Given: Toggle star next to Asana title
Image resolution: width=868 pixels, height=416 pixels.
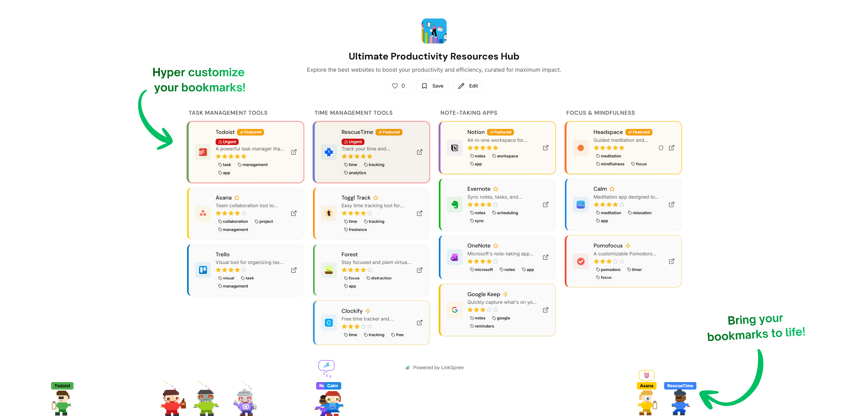Looking at the screenshot, I should (237, 198).
